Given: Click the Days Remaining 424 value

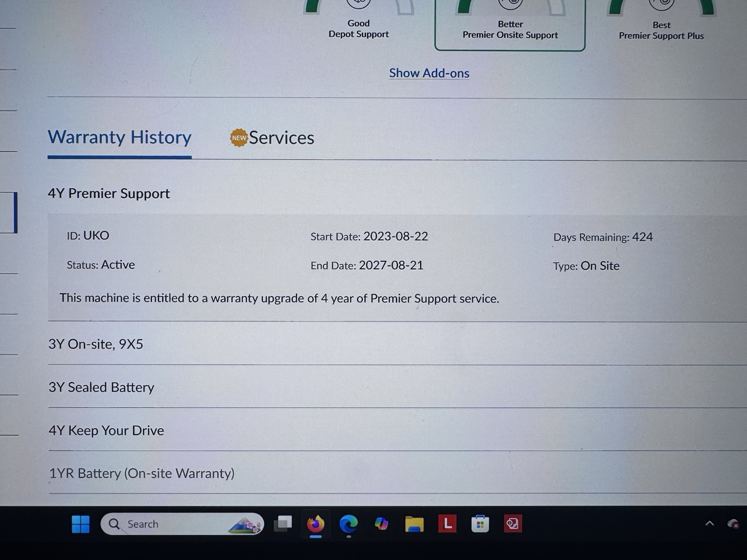Looking at the screenshot, I should (x=642, y=237).
